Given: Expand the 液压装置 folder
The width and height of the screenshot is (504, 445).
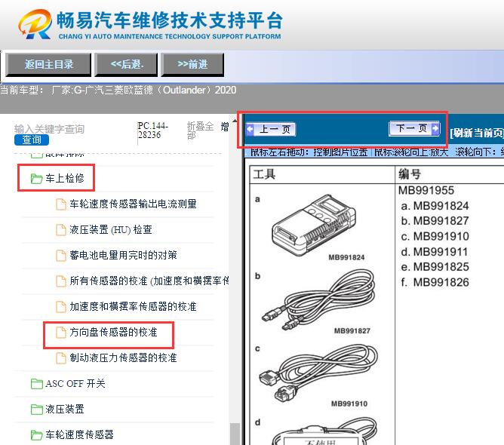Looking at the screenshot, I should pos(65,409).
